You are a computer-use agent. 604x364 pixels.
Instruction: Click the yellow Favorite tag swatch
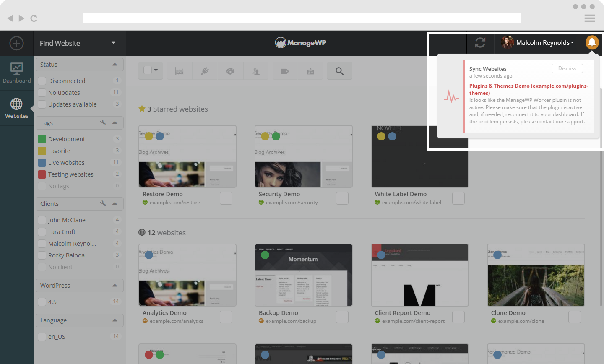(42, 151)
